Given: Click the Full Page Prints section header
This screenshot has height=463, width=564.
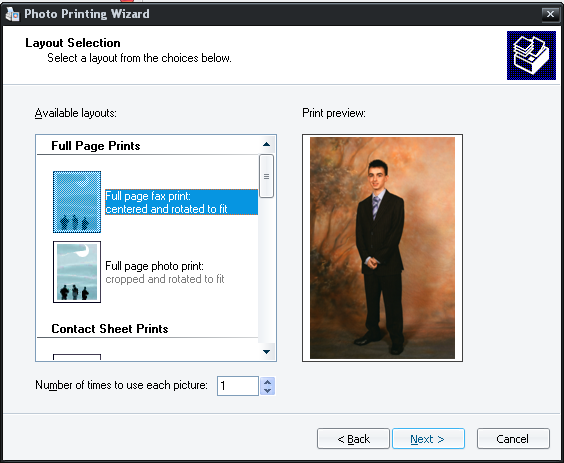Looking at the screenshot, I should click(96, 146).
